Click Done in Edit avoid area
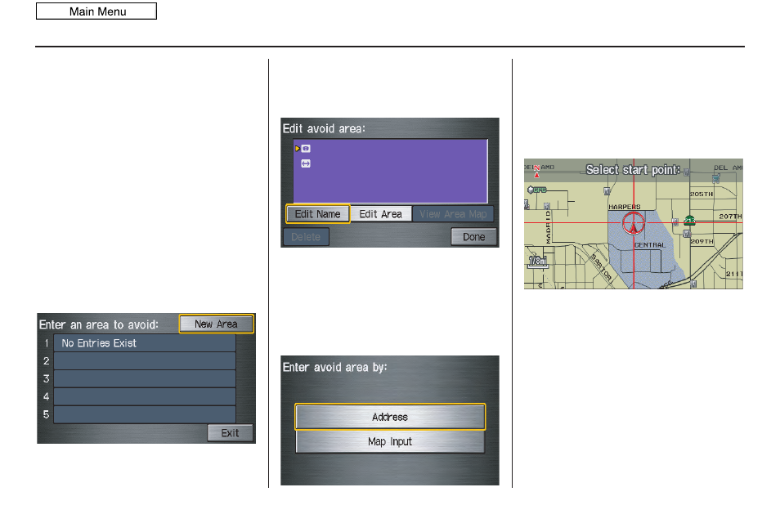The width and height of the screenshot is (780, 532). click(473, 237)
